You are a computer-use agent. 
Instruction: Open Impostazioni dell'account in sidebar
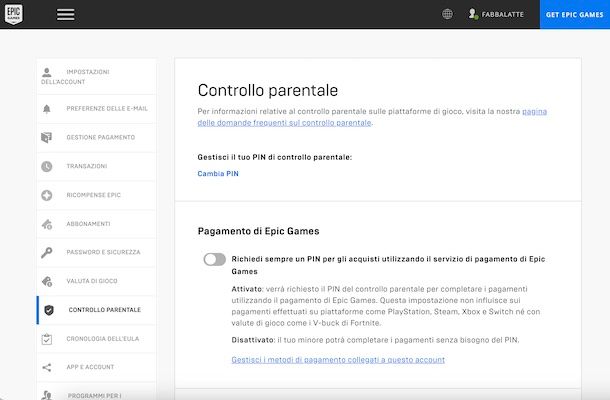point(96,77)
